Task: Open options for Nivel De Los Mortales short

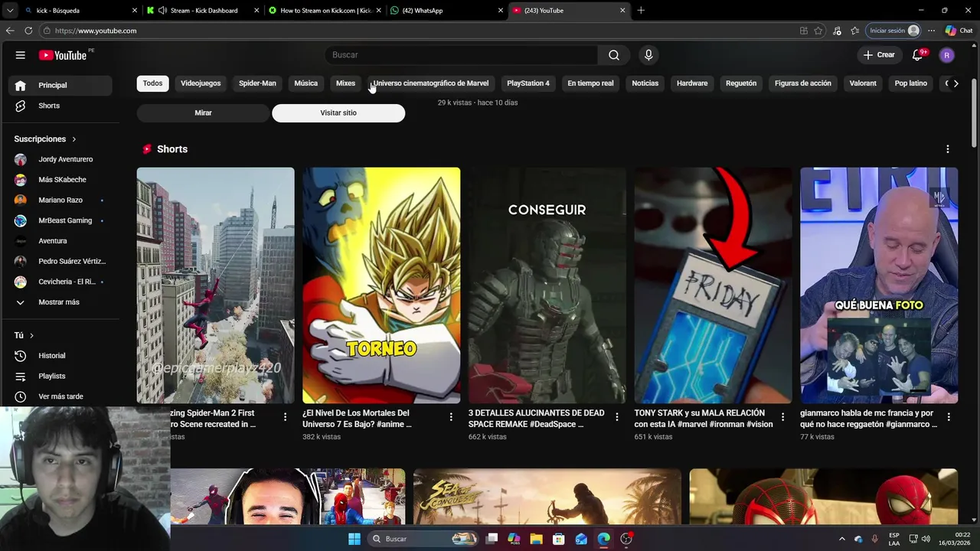Action: pyautogui.click(x=451, y=417)
